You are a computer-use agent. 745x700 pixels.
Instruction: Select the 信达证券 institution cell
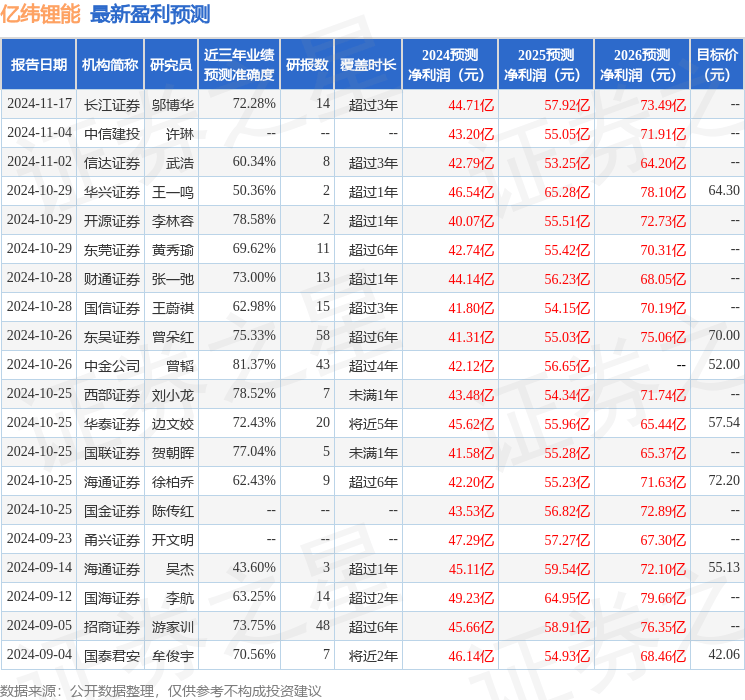point(112,163)
